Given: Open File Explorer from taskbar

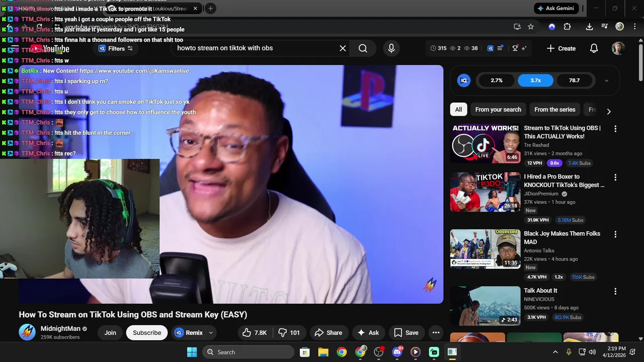Looking at the screenshot, I should pos(323,352).
